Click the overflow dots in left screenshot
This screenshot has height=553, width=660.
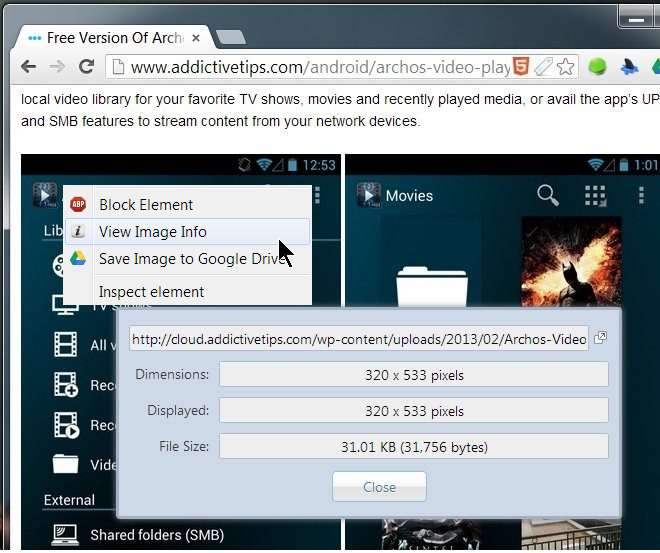click(317, 195)
